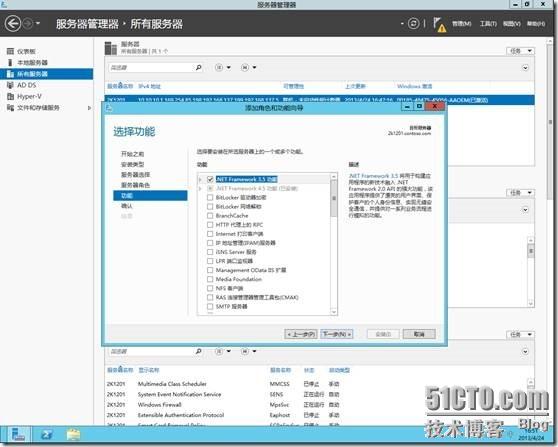Open the servers list options dropdown
This screenshot has width=558, height=447.
click(x=223, y=67)
